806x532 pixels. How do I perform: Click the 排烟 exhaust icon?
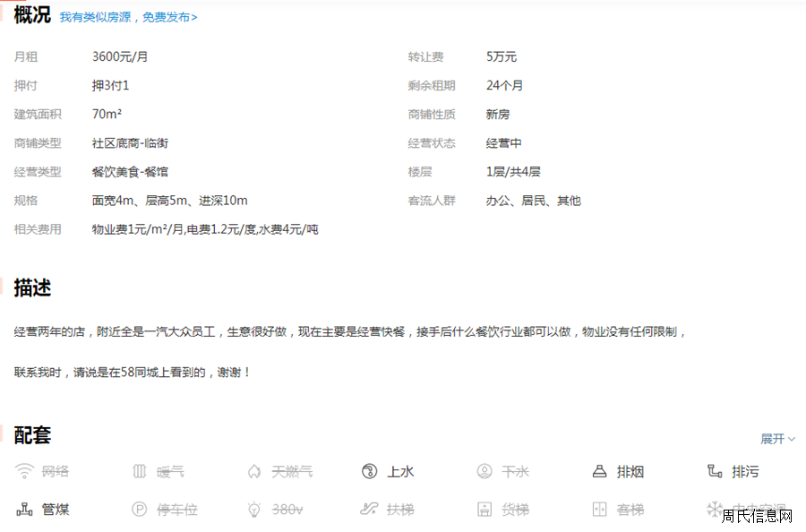point(600,471)
